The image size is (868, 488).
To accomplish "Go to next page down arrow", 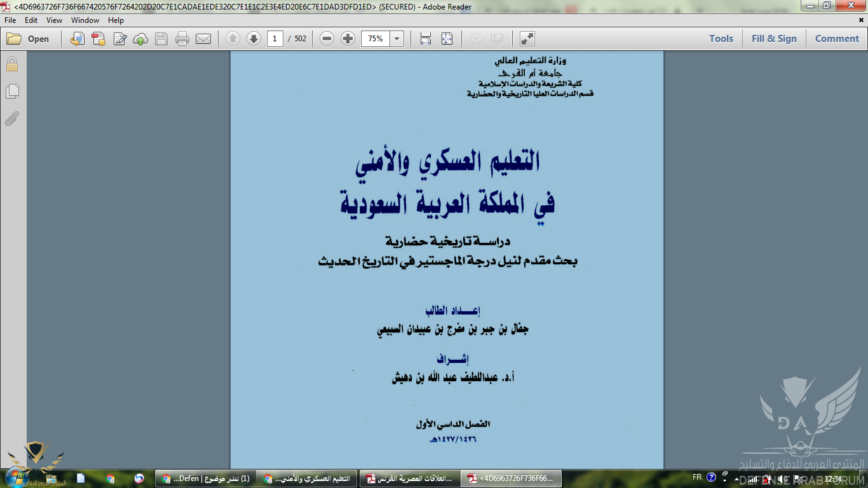I will 254,39.
